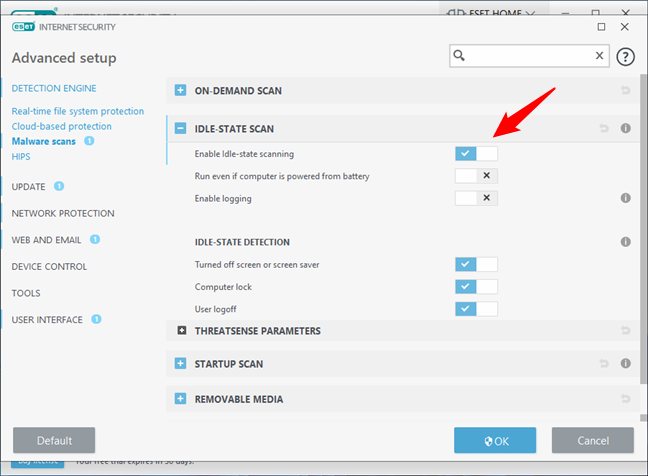
Task: Click the User Interface notification badge
Action: (x=96, y=319)
